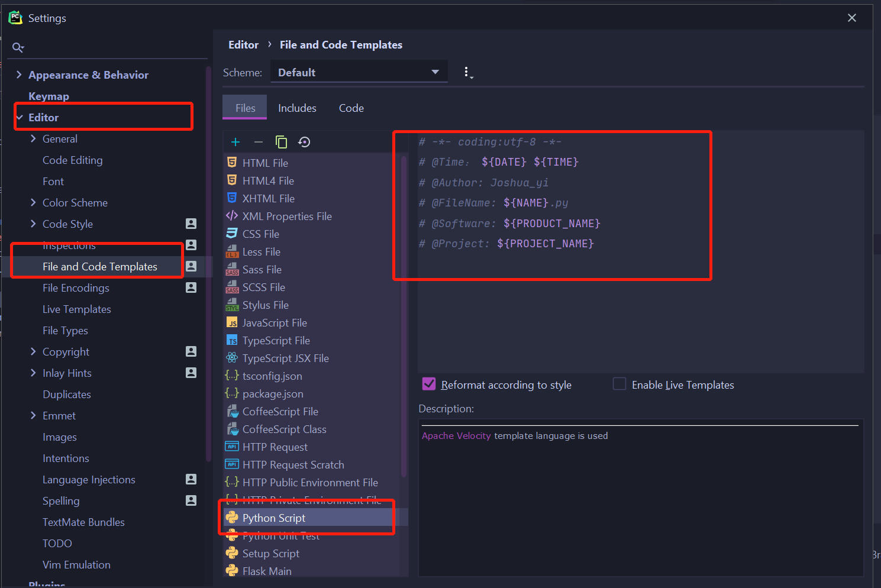The image size is (881, 588).
Task: Click the TypeScript JSX File react icon
Action: (232, 358)
